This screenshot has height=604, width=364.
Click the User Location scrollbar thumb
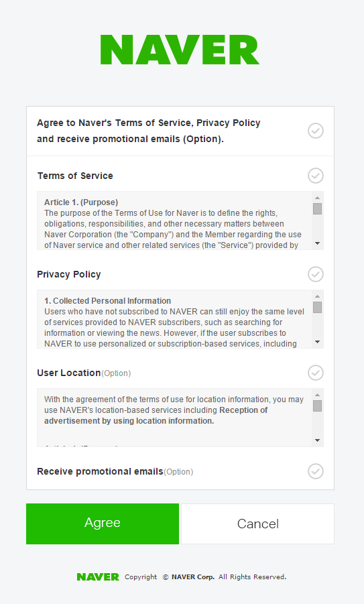tap(317, 406)
